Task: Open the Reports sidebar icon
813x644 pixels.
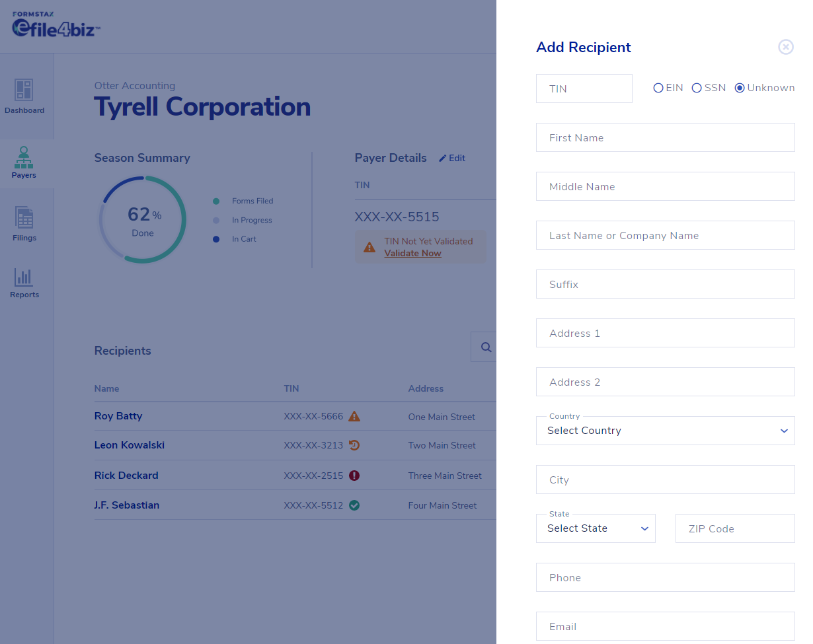Action: 24,283
